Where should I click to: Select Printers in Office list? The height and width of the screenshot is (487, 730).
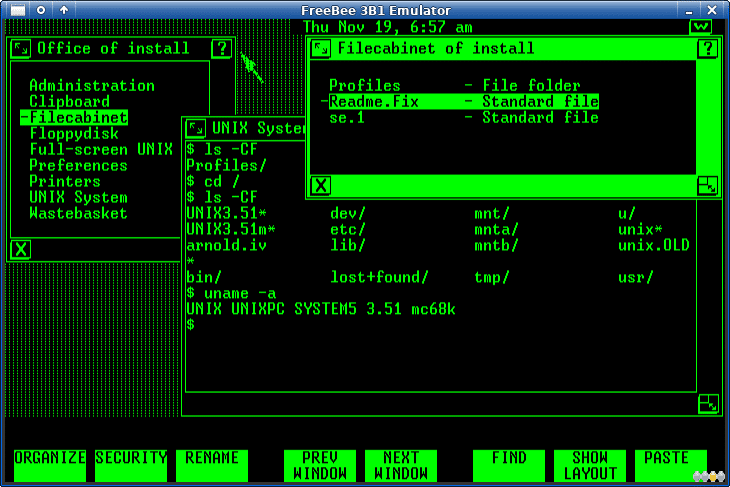pyautogui.click(x=65, y=181)
